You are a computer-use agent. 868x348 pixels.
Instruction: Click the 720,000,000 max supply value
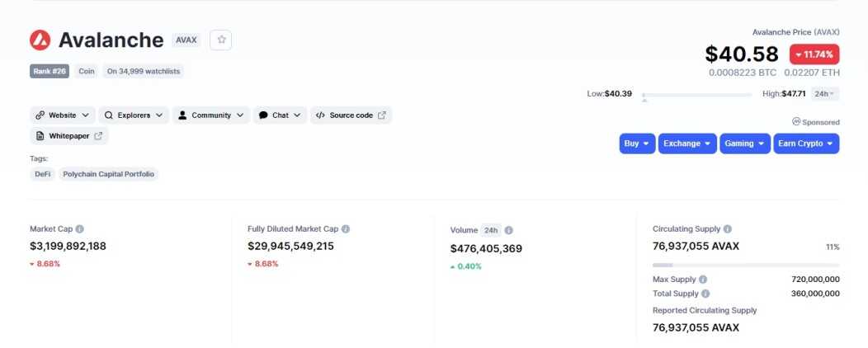point(815,280)
